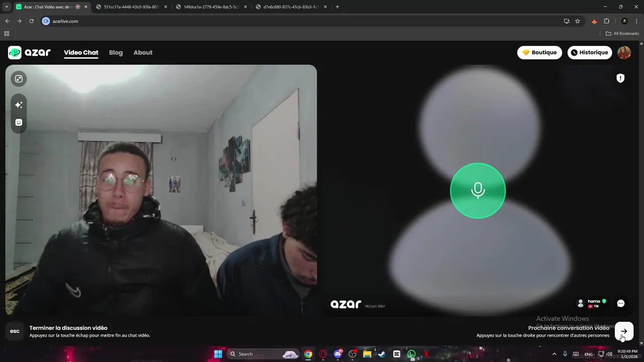Open the apps grid shortcut

(7, 34)
